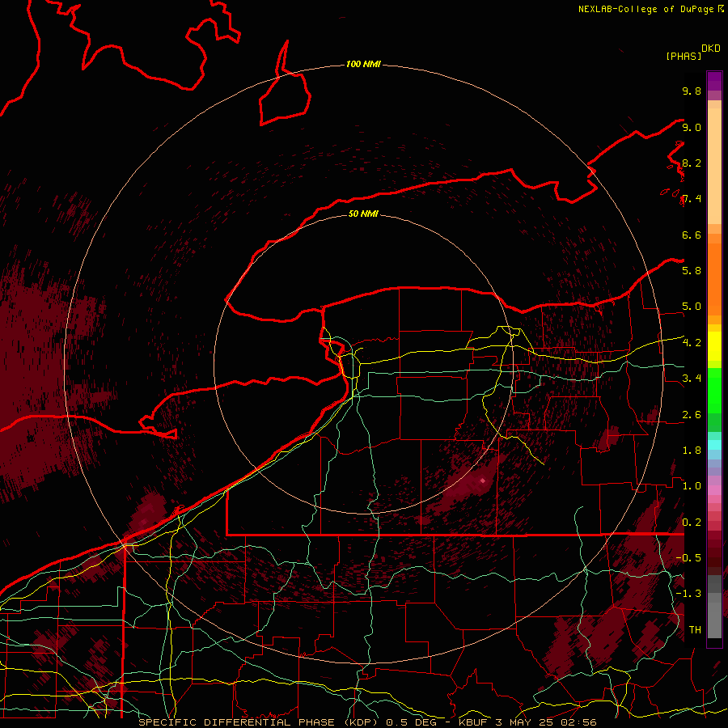Pick the bright yellow band of the color bar
Viewport: 728px width, 728px height.
point(714,346)
